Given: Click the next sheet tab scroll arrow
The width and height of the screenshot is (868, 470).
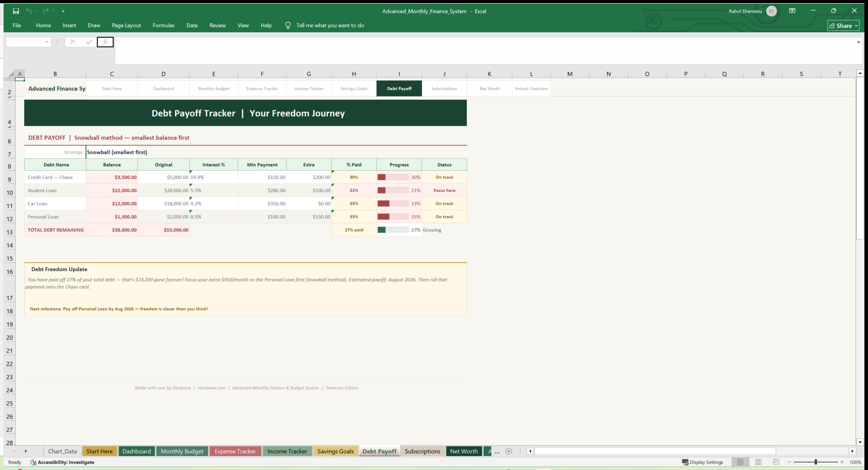Looking at the screenshot, I should [26, 451].
